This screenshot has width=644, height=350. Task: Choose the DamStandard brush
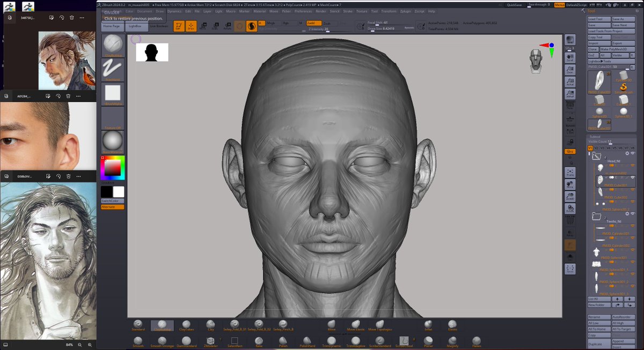(186, 342)
